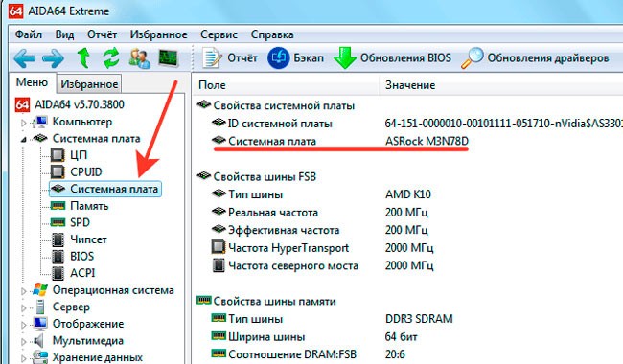The image size is (623, 364).
Task: Open the Файл menu
Action: point(28,34)
